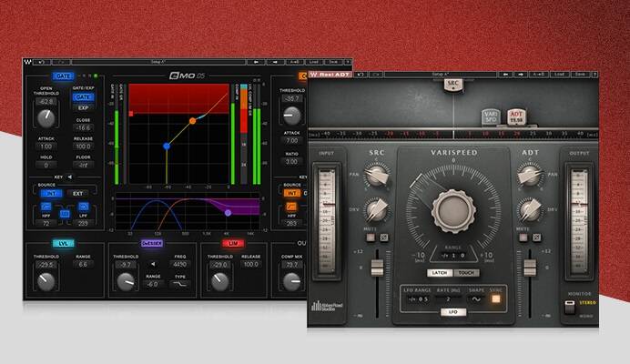The height and width of the screenshot is (364, 630).
Task: Select the LATCH varispeed mode
Action: pyautogui.click(x=441, y=272)
